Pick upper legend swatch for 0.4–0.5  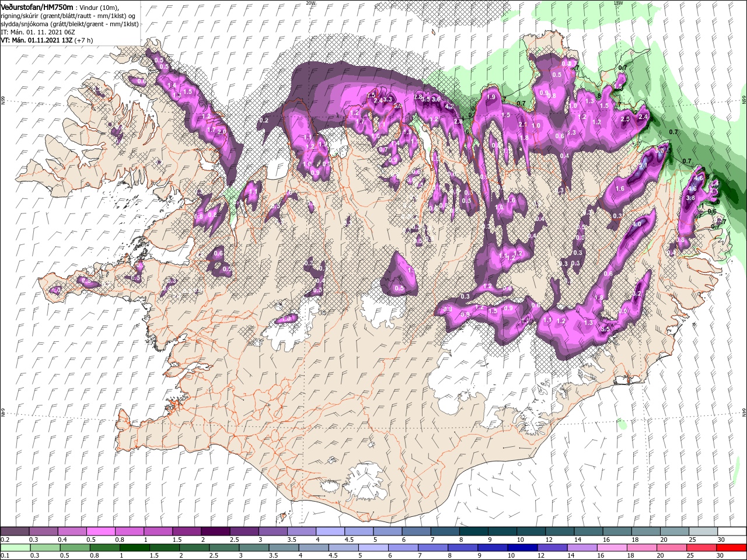[72, 531]
